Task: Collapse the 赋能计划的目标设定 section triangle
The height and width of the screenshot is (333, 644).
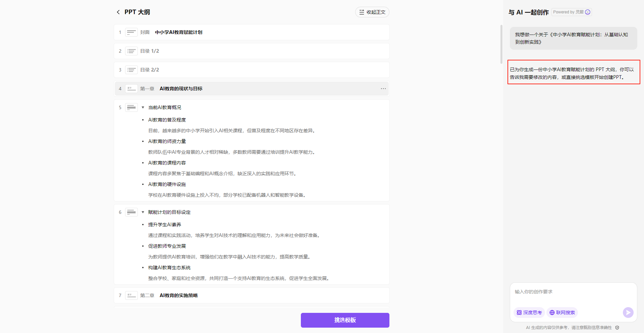Action: (x=143, y=212)
